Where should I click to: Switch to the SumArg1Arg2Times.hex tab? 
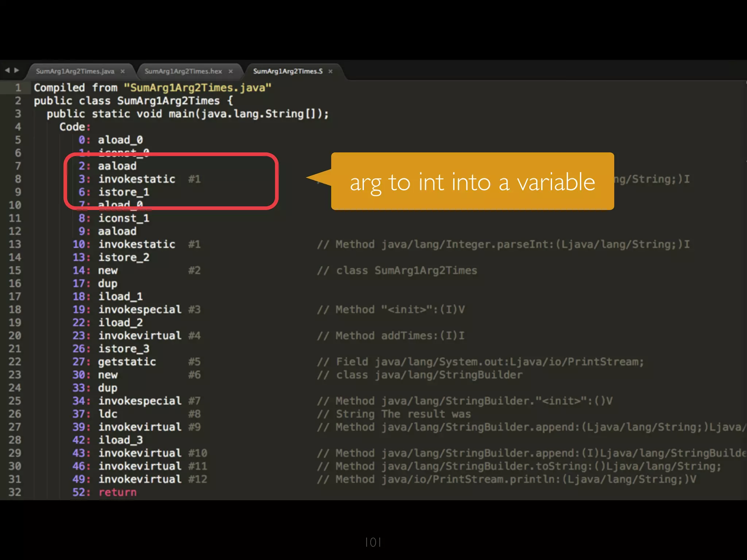[x=183, y=71]
